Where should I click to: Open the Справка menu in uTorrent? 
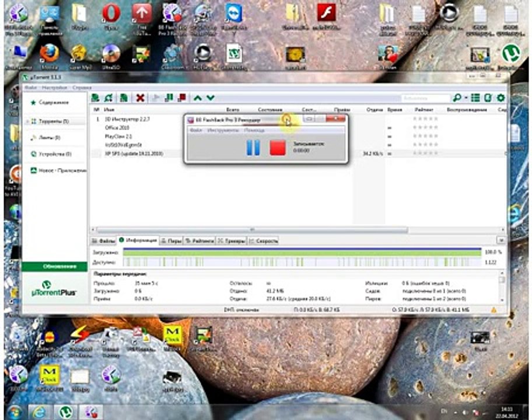(x=82, y=87)
